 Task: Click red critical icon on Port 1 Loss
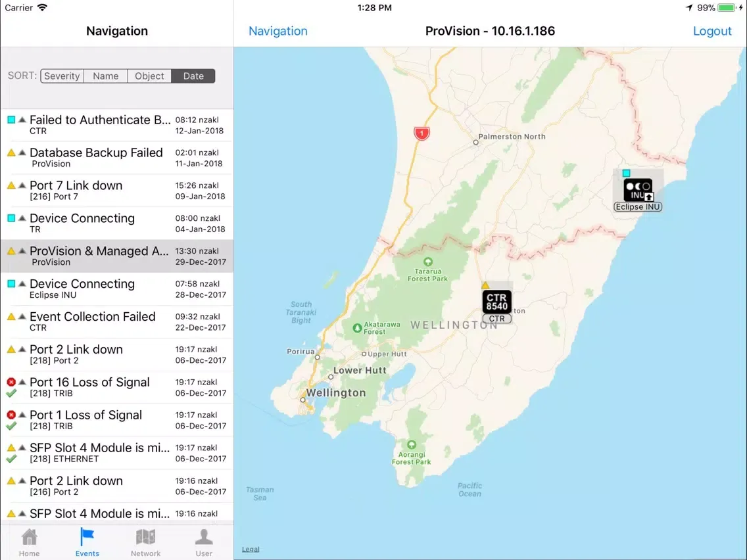11,415
